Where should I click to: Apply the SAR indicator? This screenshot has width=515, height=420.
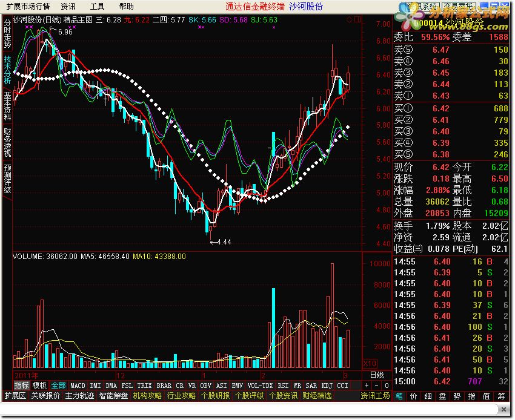point(311,386)
